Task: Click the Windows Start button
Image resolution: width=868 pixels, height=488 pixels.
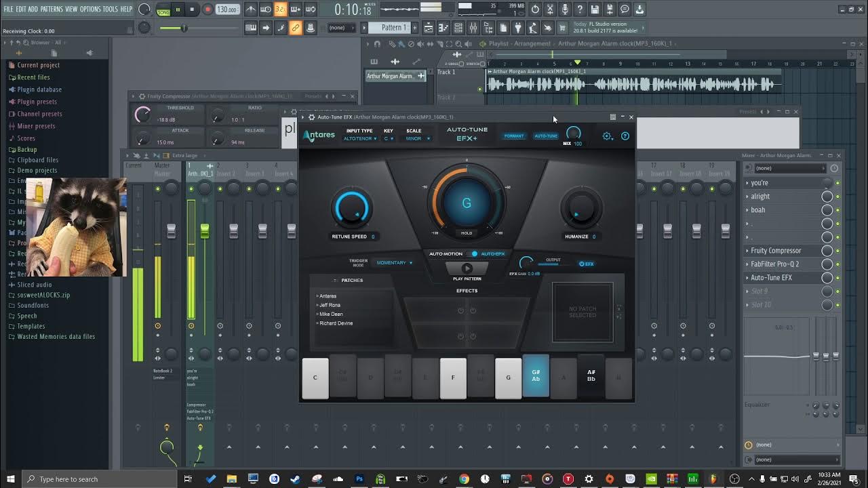Action: (x=11, y=479)
